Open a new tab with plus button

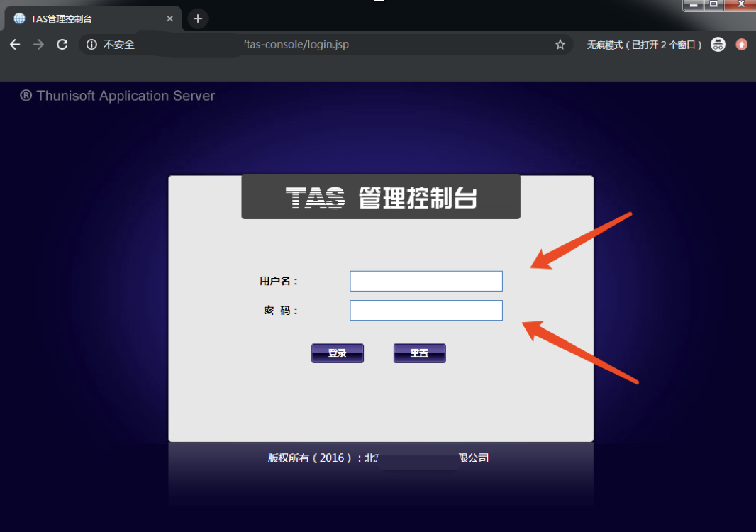coord(198,18)
